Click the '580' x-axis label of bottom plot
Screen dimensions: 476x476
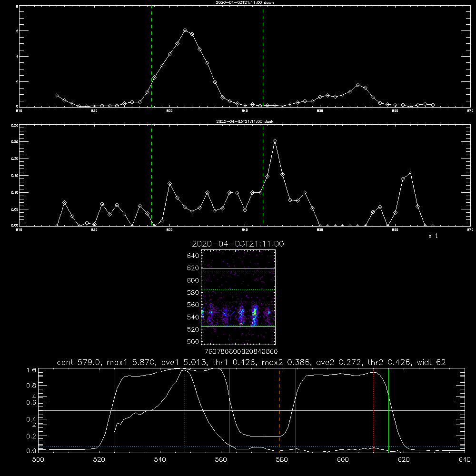282,460
